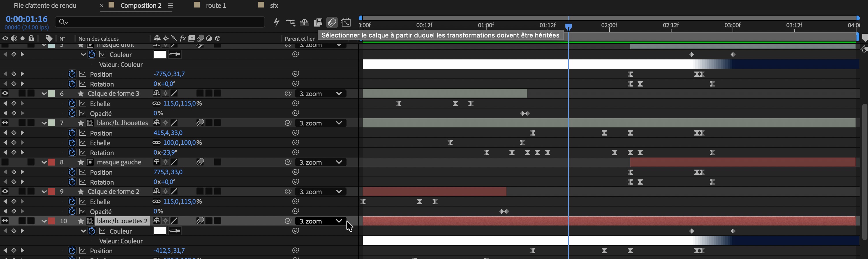Toggle motion blur switch on masque gauche layer
Image resolution: width=868 pixels, height=259 pixels.
click(x=200, y=162)
